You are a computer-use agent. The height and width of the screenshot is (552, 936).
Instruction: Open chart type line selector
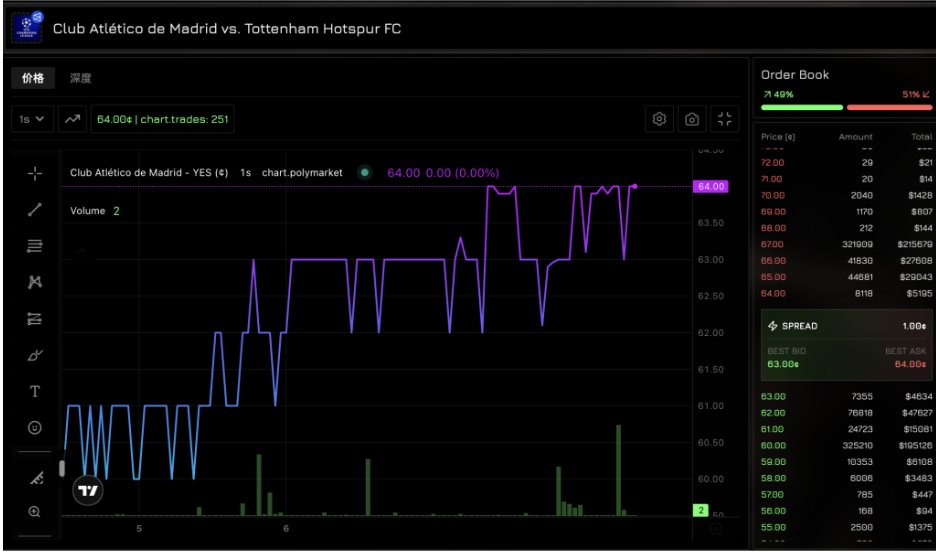point(72,119)
